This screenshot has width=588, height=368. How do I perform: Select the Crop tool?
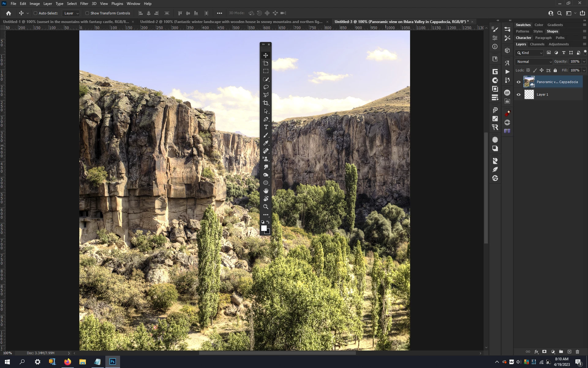pyautogui.click(x=266, y=103)
